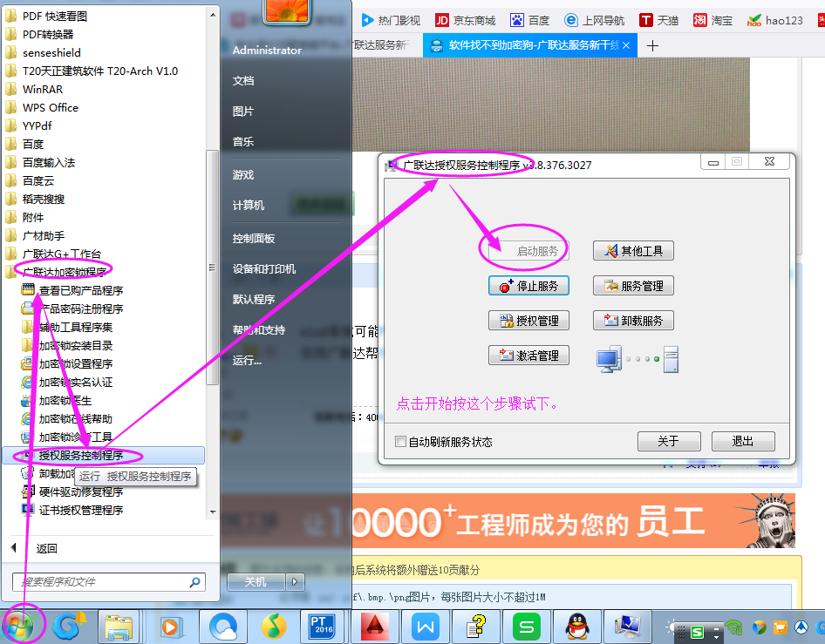Click the network connection status icon in dialog
The height and width of the screenshot is (644, 825).
click(637, 360)
